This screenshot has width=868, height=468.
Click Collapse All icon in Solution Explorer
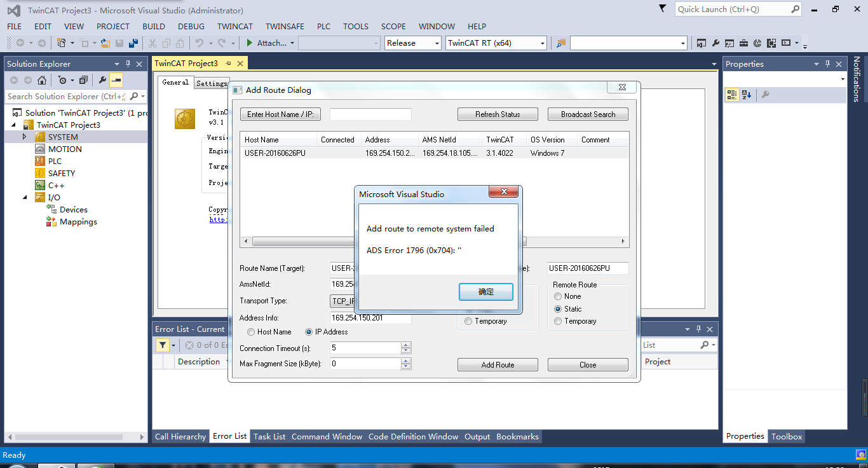pos(83,80)
